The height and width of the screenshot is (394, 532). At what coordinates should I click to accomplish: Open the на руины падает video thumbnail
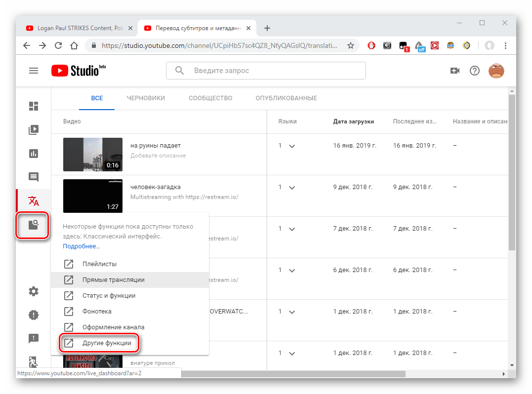93,155
